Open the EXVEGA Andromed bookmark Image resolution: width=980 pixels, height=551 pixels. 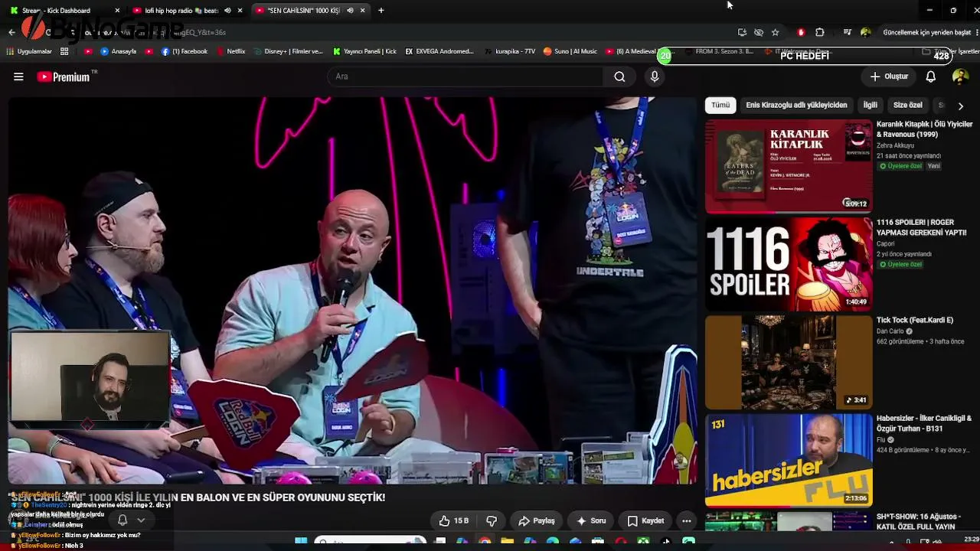click(x=439, y=51)
